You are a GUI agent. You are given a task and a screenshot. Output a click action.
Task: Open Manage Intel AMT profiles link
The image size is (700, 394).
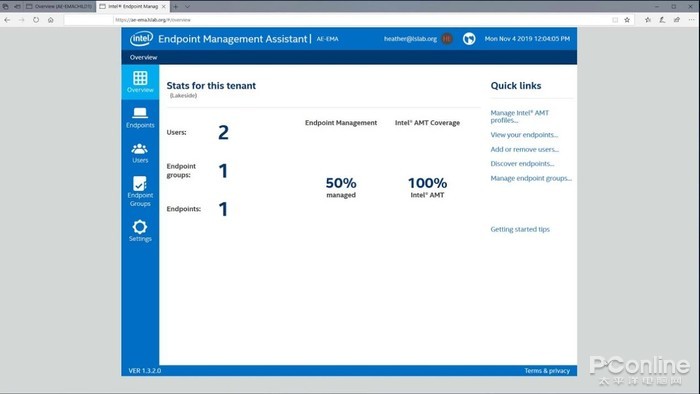click(520, 116)
